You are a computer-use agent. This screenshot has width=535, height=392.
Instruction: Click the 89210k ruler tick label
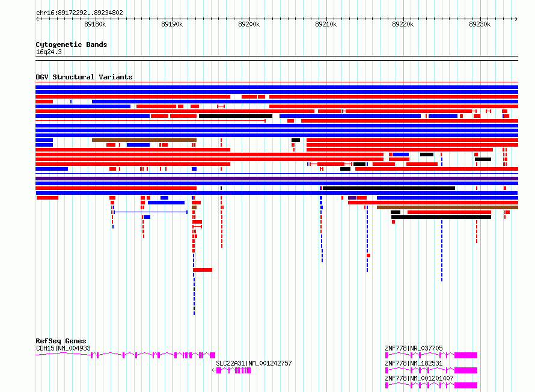pos(326,24)
